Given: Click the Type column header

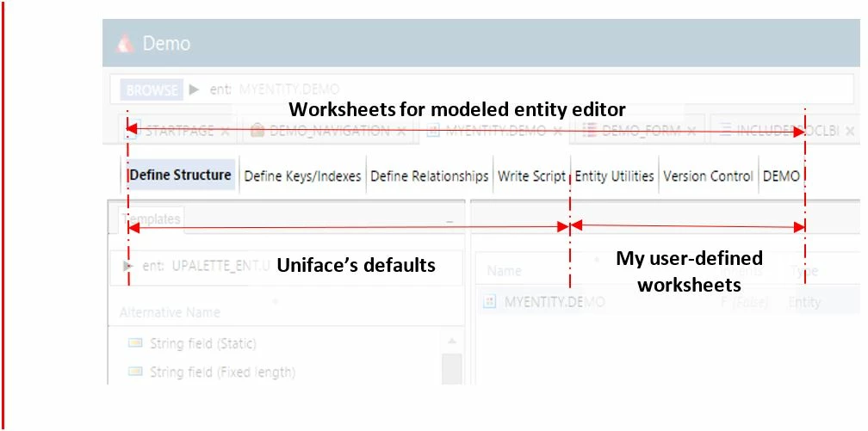Looking at the screenshot, I should point(803,270).
